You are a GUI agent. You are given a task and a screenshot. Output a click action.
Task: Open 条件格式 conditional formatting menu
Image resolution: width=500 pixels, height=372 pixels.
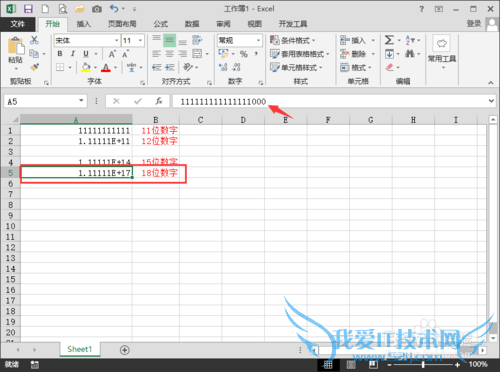292,40
